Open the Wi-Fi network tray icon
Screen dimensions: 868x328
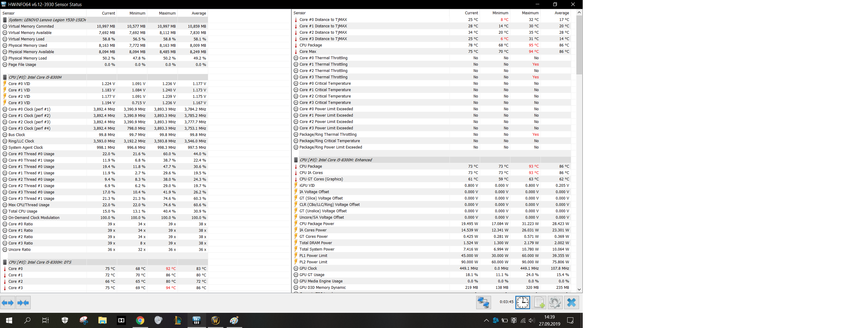tap(523, 321)
